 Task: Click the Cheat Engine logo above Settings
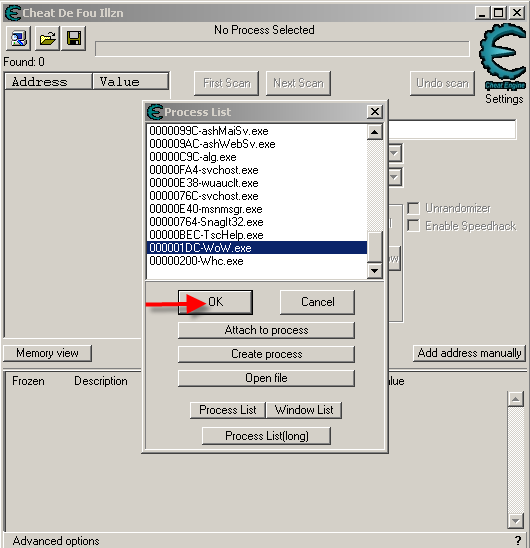(503, 57)
